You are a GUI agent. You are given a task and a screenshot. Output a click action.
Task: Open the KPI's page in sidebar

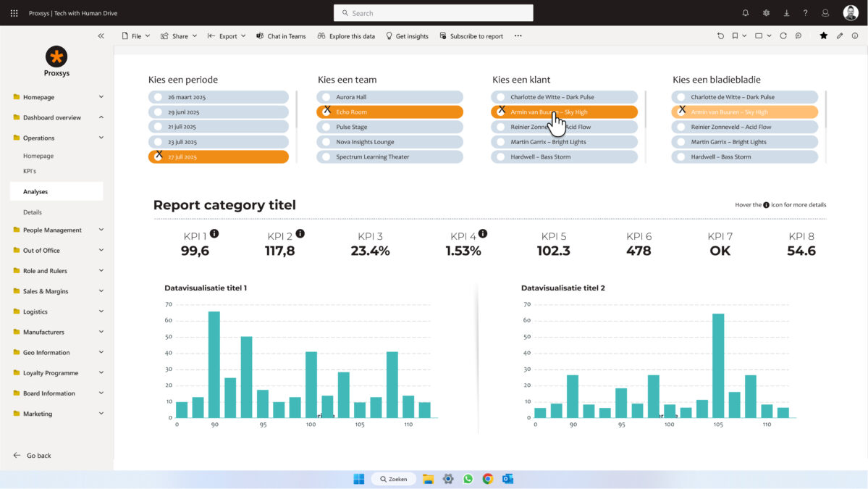coord(30,171)
